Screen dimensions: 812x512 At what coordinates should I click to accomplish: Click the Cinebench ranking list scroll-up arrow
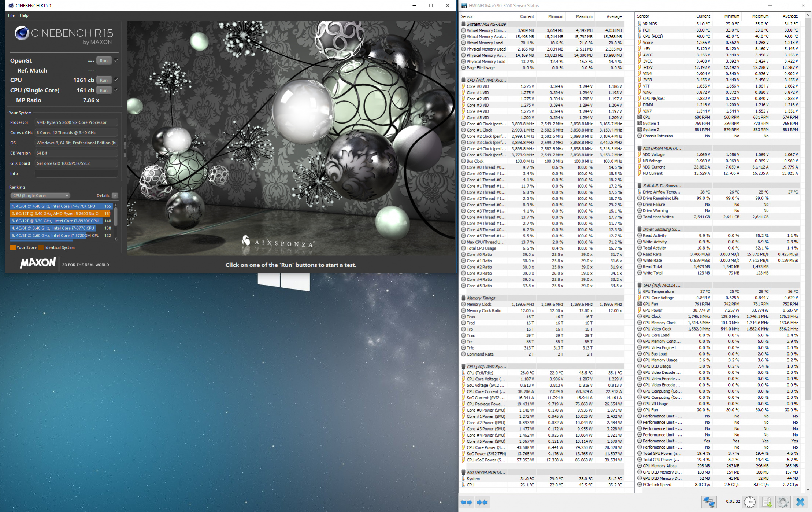(x=116, y=205)
